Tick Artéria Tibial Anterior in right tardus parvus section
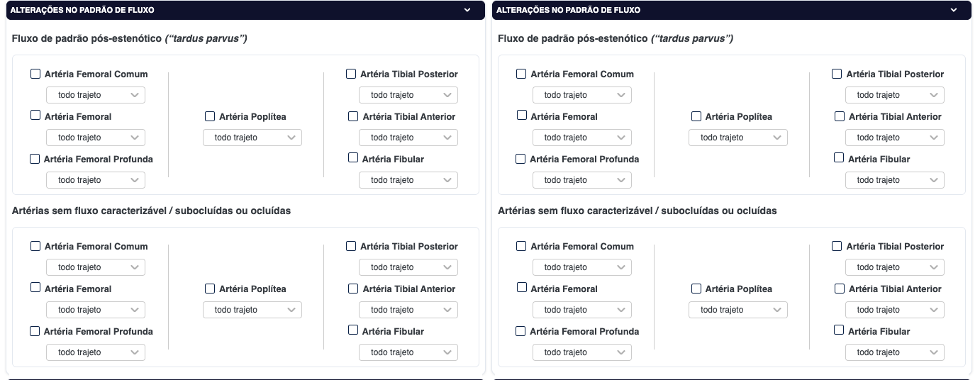 point(840,116)
